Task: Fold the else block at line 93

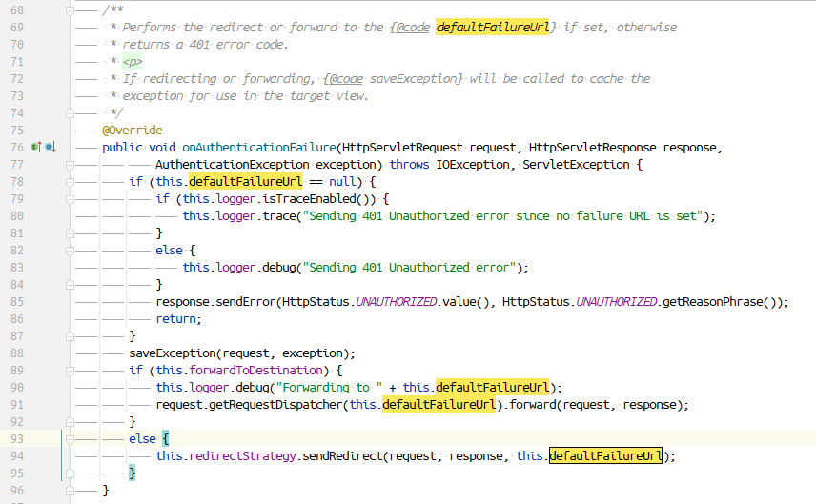Action: click(70, 439)
